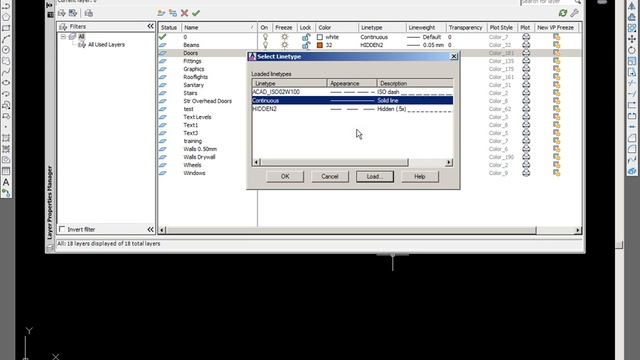This screenshot has width=640, height=360.
Task: Click left arrow of dialog scrollbar
Action: click(x=256, y=162)
